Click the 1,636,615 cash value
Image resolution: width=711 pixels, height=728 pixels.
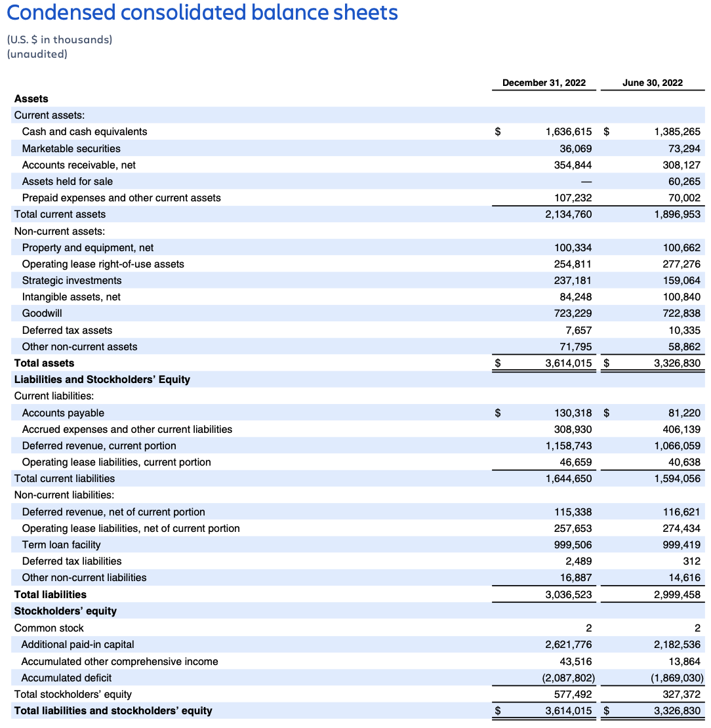[x=569, y=132]
